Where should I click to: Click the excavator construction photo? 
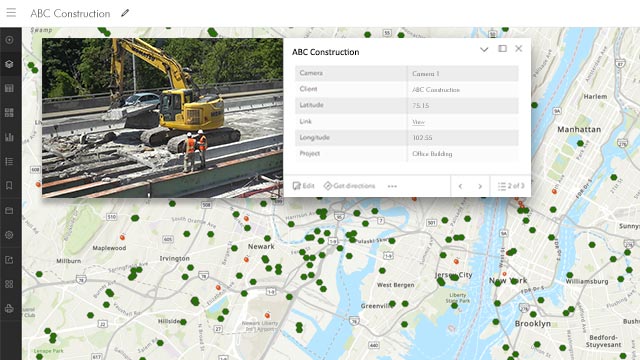(x=162, y=118)
